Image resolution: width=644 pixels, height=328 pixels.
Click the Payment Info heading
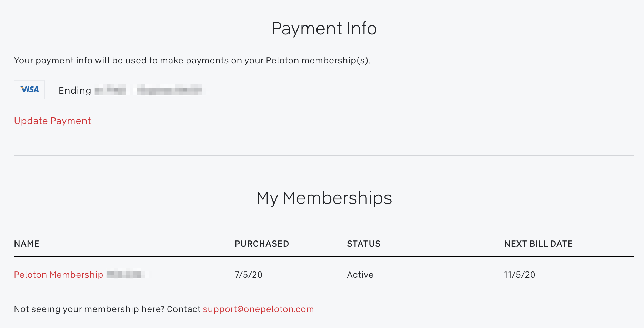point(324,28)
